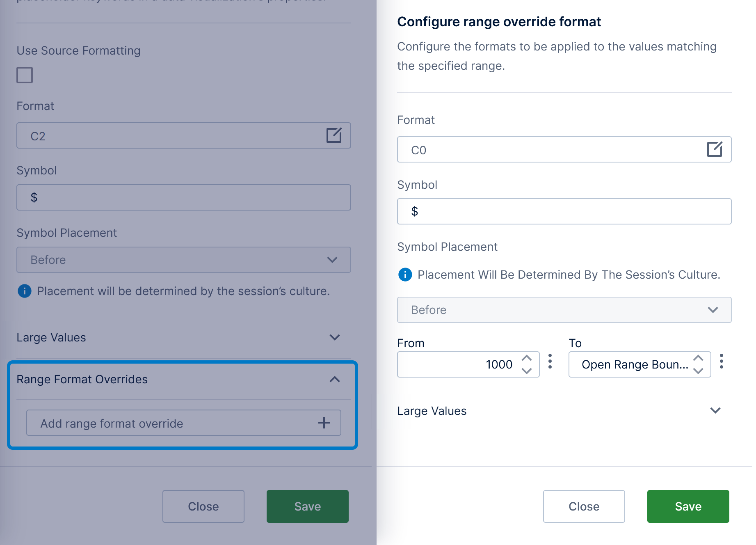Click the plus icon to add range override
Screen dimensions: 756x545
(x=324, y=423)
